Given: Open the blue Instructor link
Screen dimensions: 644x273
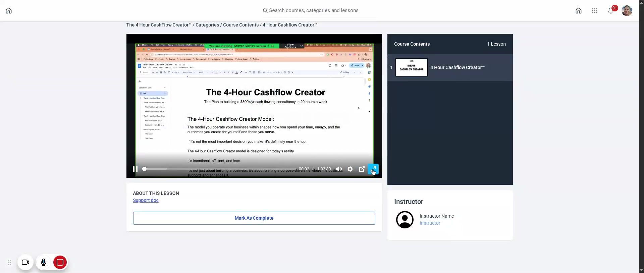Looking at the screenshot, I should pos(430,223).
